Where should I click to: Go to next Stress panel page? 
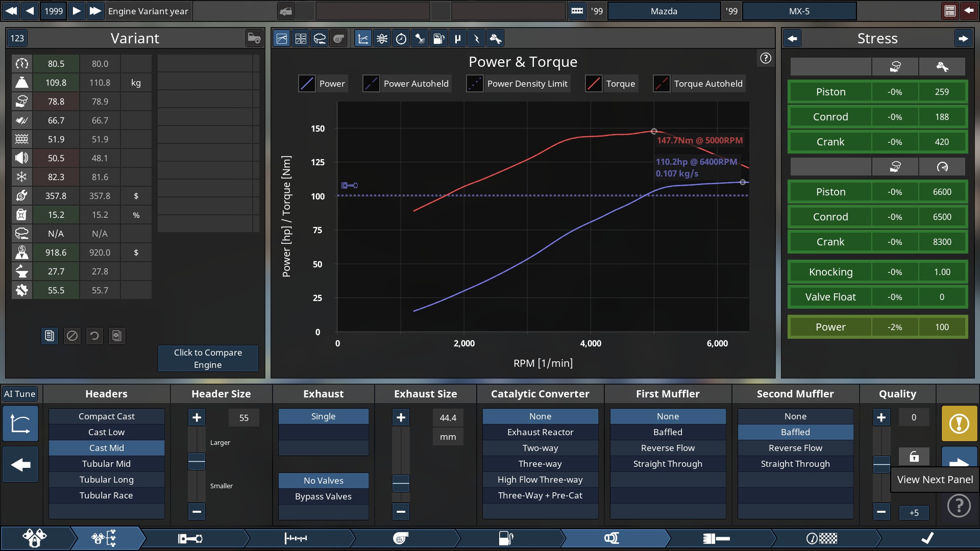coord(963,38)
